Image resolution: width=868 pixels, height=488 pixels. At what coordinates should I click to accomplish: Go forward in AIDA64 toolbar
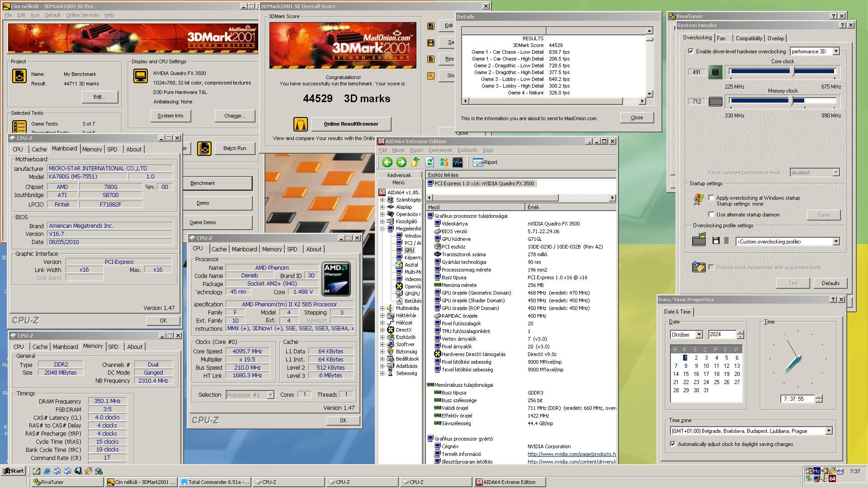(401, 162)
